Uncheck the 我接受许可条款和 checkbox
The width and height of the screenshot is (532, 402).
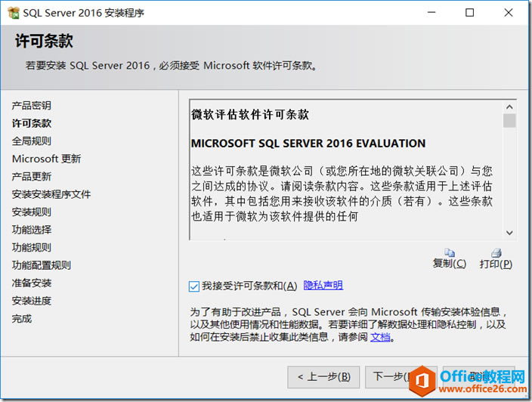coord(194,286)
